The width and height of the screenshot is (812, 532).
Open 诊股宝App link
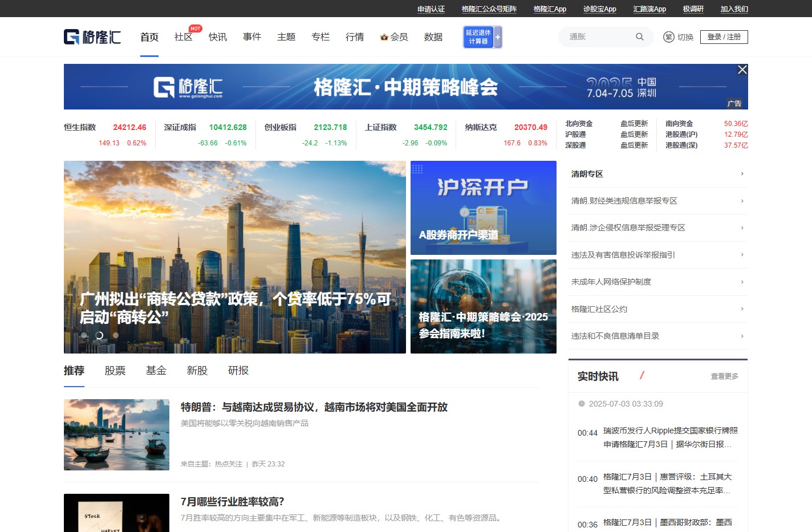[x=600, y=9]
